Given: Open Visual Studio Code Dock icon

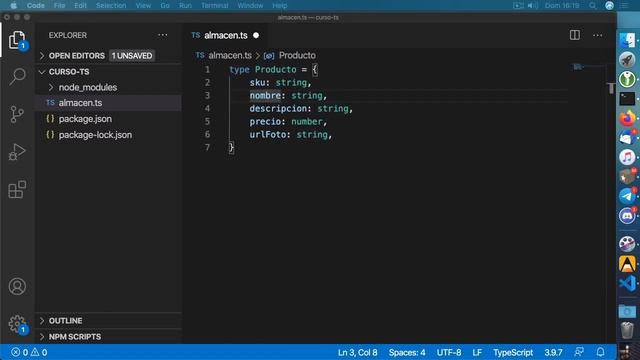Looking at the screenshot, I should click(x=627, y=283).
